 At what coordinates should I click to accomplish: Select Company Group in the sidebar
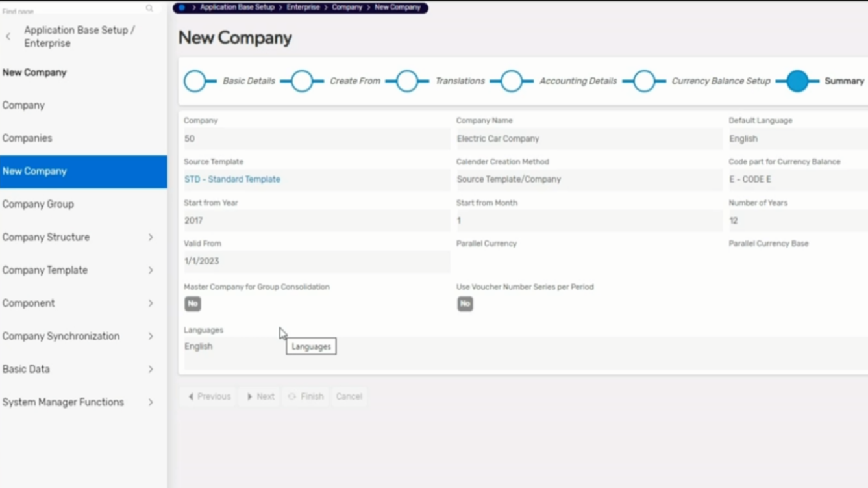[38, 204]
